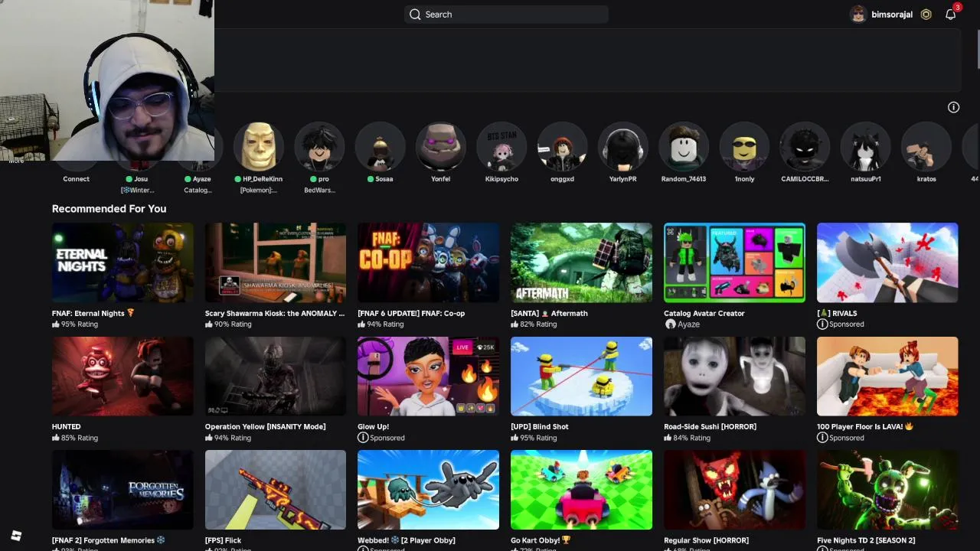Viewport: 980px width, 551px height.
Task: Open Webbed! 2 Player Obby thumbnail
Action: [x=428, y=490]
